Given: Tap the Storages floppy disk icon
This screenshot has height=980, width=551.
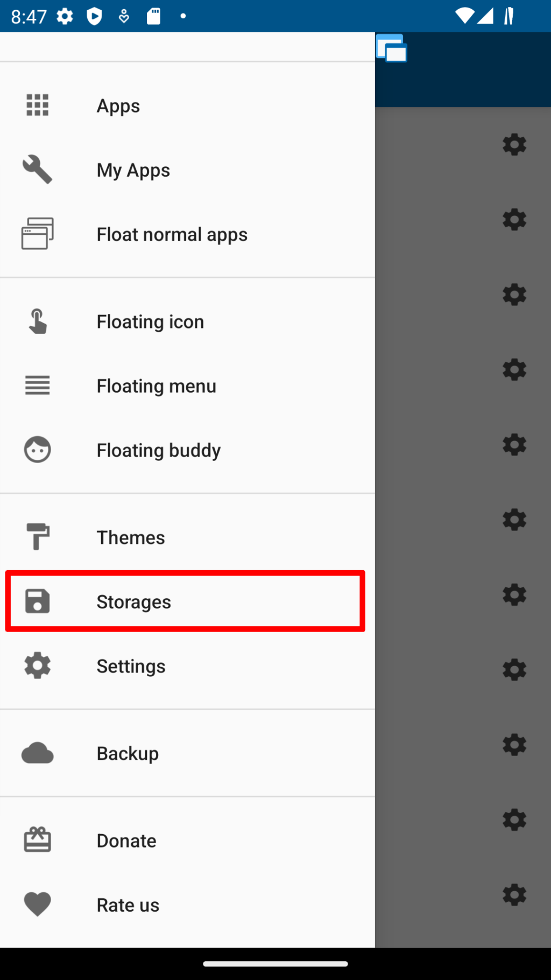Looking at the screenshot, I should (37, 601).
